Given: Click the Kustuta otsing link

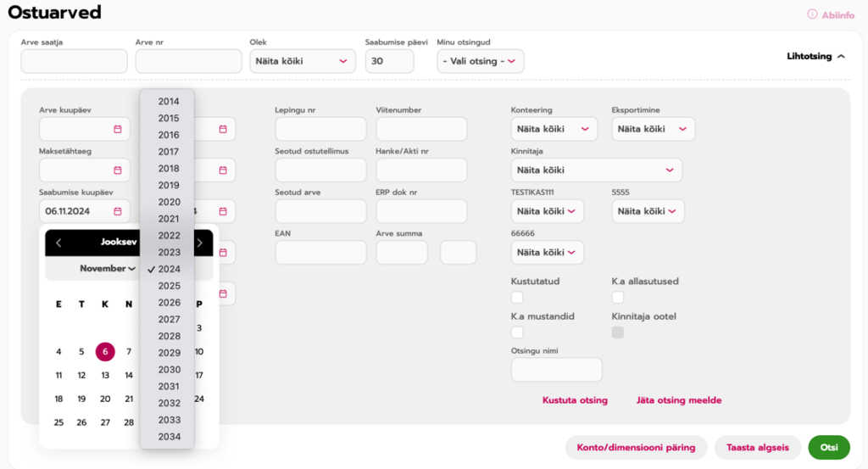Looking at the screenshot, I should pos(575,400).
